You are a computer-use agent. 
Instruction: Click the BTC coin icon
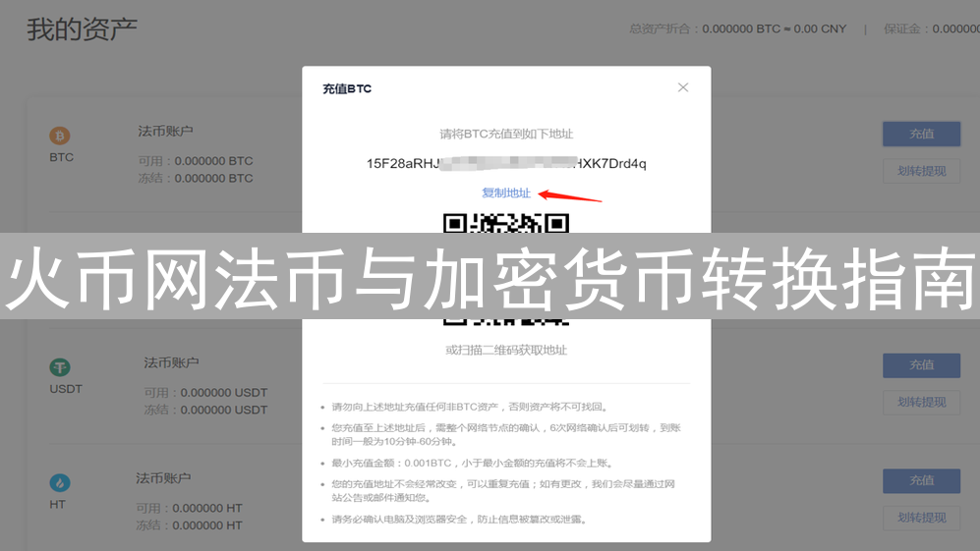[x=60, y=136]
